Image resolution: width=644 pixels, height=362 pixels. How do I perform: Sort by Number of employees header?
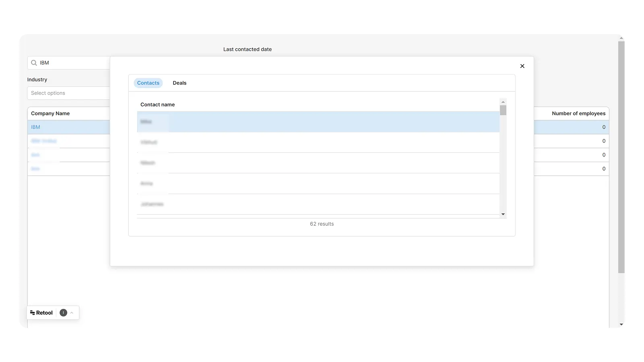pos(578,113)
